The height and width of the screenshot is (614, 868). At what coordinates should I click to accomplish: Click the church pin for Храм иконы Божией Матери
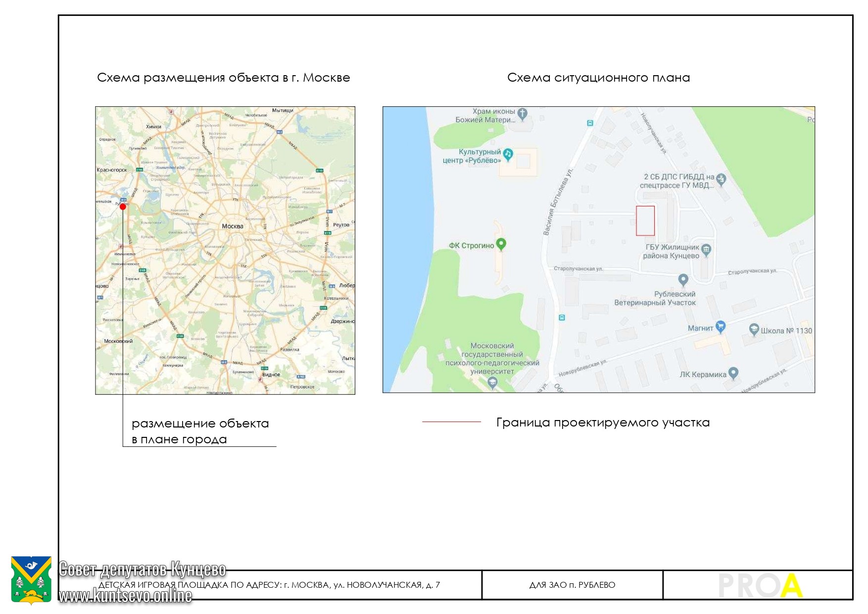click(x=522, y=114)
